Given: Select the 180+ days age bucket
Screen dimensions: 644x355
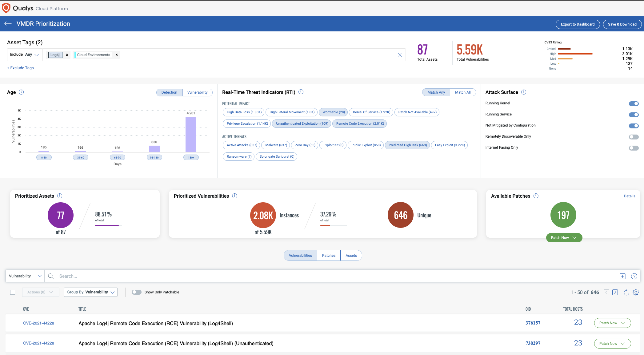Looking at the screenshot, I should point(191,157).
